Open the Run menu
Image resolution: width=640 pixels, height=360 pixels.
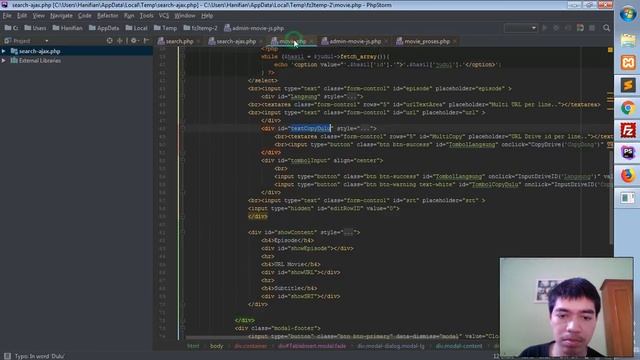(129, 16)
